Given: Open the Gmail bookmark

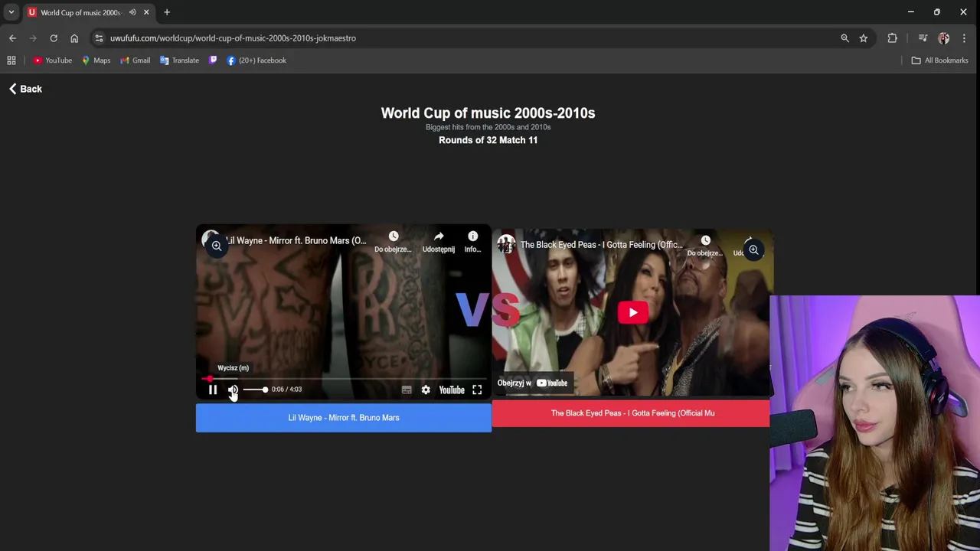Looking at the screenshot, I should click(x=136, y=60).
